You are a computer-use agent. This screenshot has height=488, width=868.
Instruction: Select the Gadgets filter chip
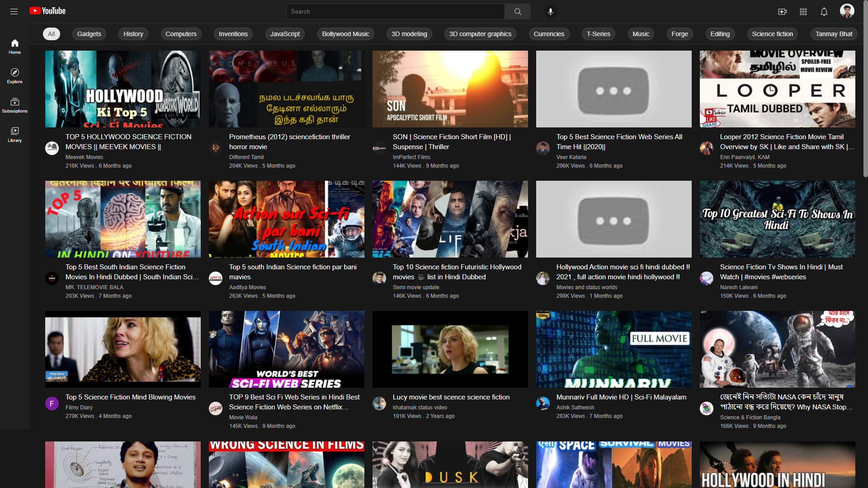[x=89, y=34]
